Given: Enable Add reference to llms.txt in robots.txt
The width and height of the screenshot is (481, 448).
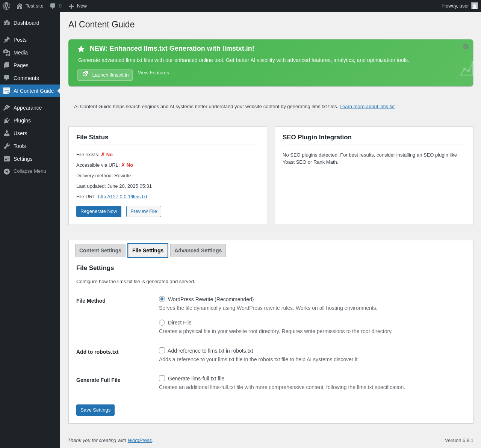Looking at the screenshot, I should click(x=162, y=350).
